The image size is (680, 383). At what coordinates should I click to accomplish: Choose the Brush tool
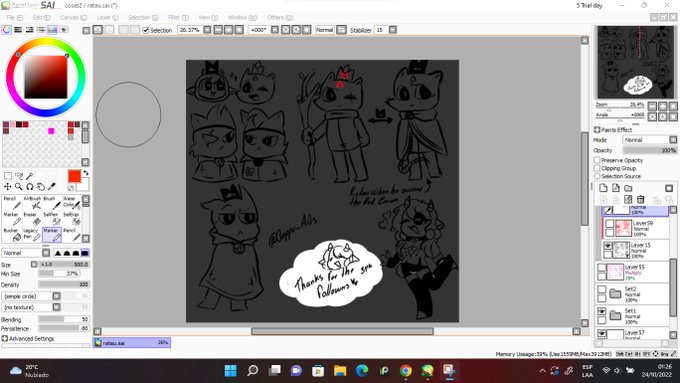51,202
